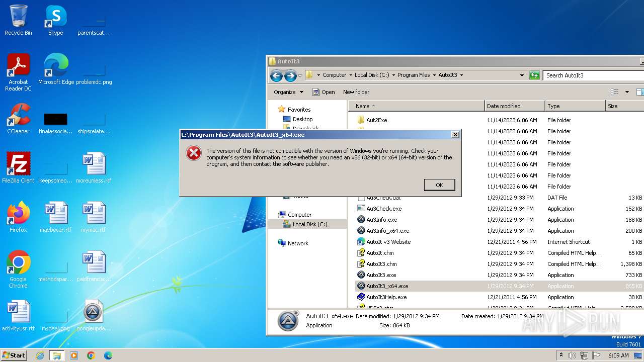Click OK in the error dialog
The image size is (644, 362).
tap(439, 185)
